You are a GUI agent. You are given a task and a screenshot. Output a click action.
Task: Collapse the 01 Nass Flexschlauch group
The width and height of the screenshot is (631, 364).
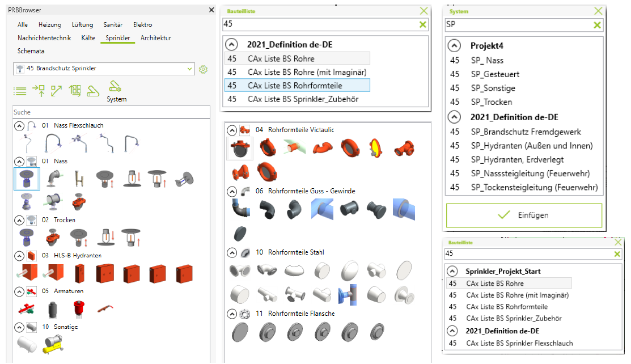pyautogui.click(x=19, y=126)
